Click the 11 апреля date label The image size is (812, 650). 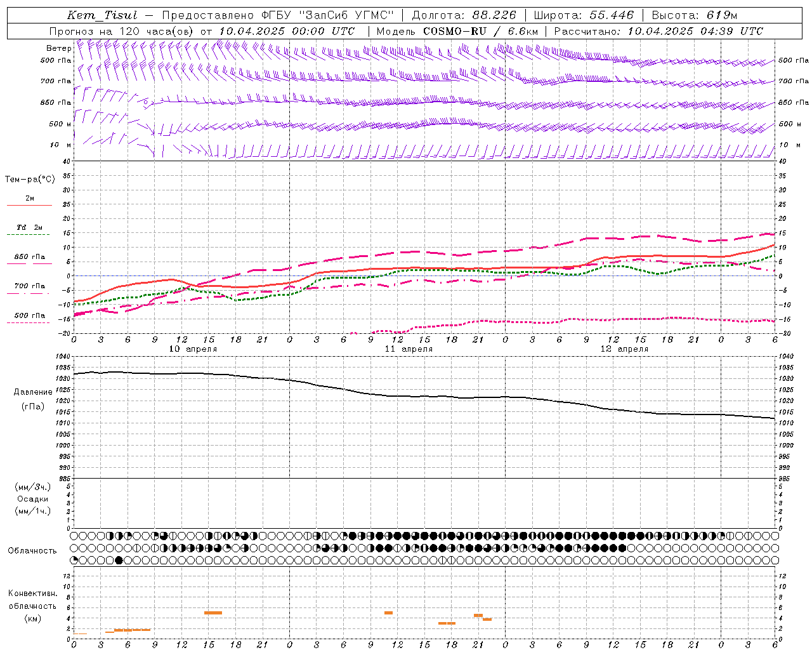[x=409, y=348]
